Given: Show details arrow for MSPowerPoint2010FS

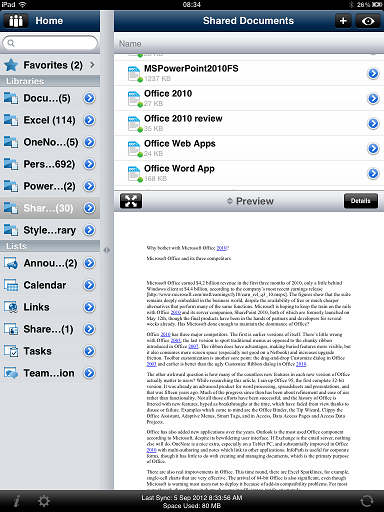Looking at the screenshot, I should pos(373,73).
